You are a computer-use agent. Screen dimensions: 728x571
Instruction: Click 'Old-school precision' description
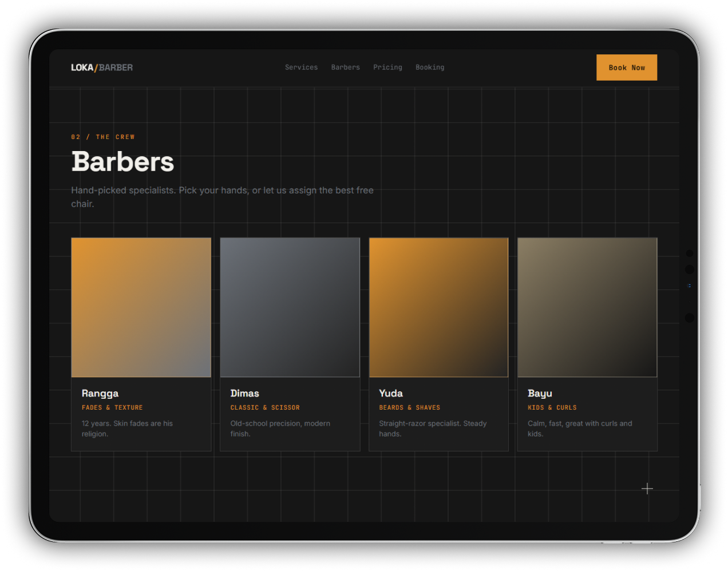coord(280,429)
